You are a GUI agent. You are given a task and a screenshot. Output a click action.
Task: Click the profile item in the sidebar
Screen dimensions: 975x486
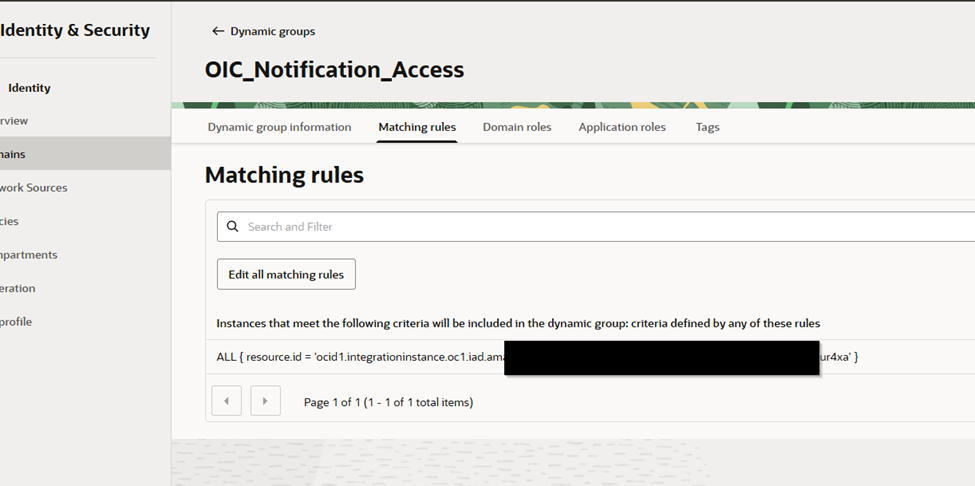pos(17,322)
